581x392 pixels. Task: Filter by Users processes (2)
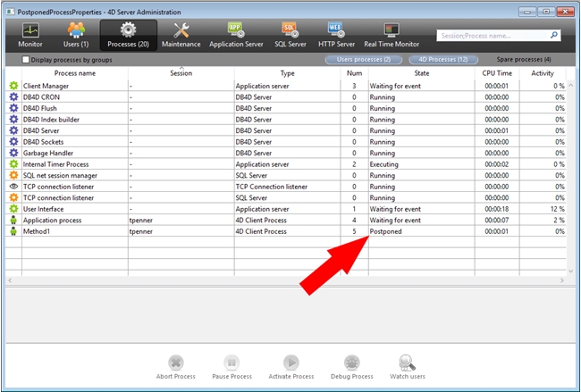362,60
